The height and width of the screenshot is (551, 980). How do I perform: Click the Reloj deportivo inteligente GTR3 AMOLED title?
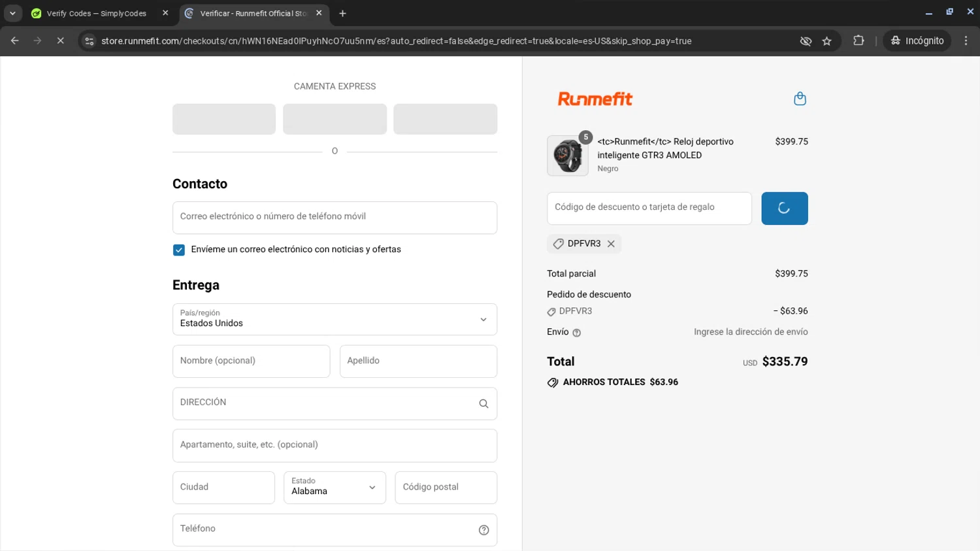[x=665, y=148]
